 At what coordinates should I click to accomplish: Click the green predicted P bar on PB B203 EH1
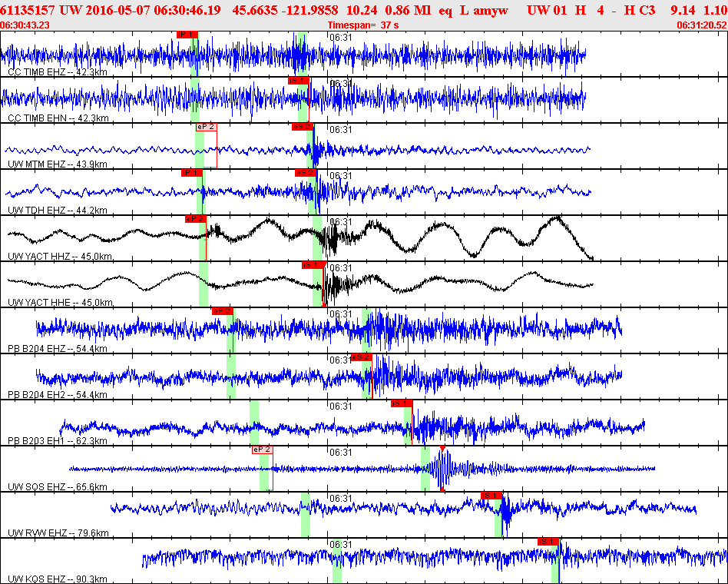(x=254, y=423)
